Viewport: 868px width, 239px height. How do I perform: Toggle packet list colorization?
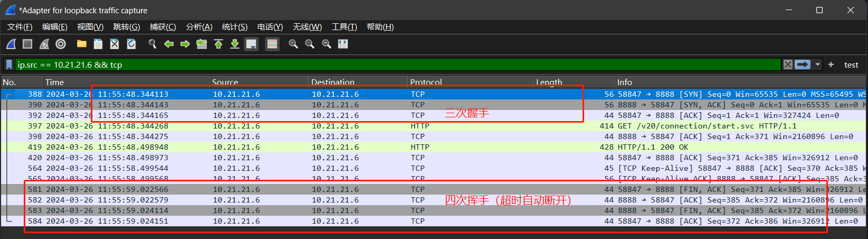tap(272, 44)
